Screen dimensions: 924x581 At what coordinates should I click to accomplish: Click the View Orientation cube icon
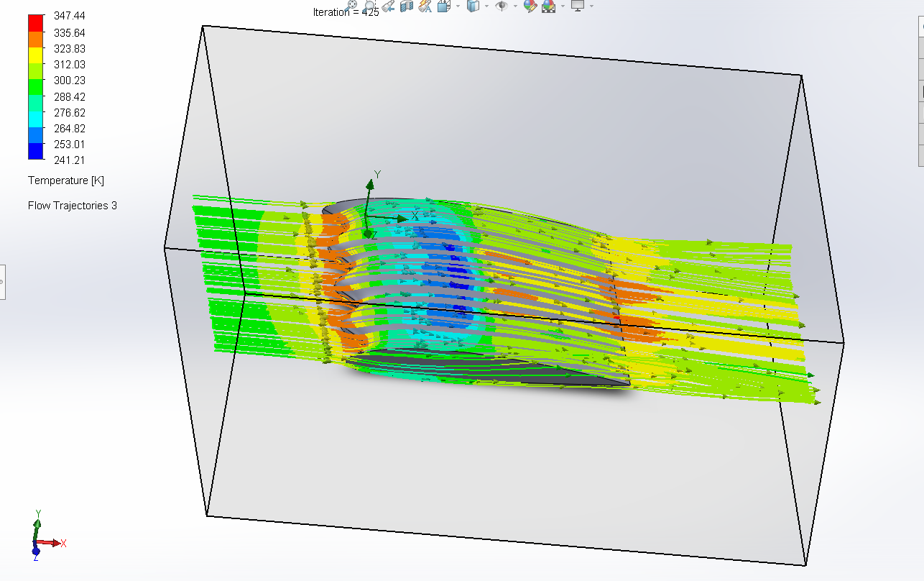[444, 6]
